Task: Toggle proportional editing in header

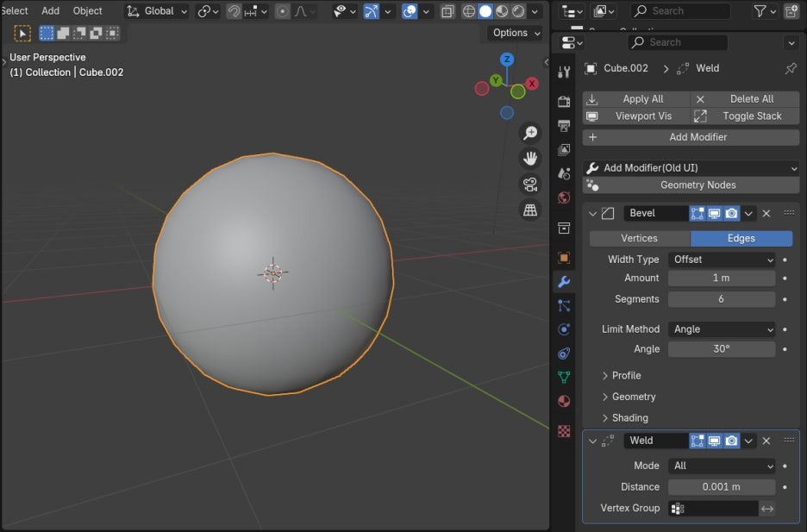Action: point(282,11)
